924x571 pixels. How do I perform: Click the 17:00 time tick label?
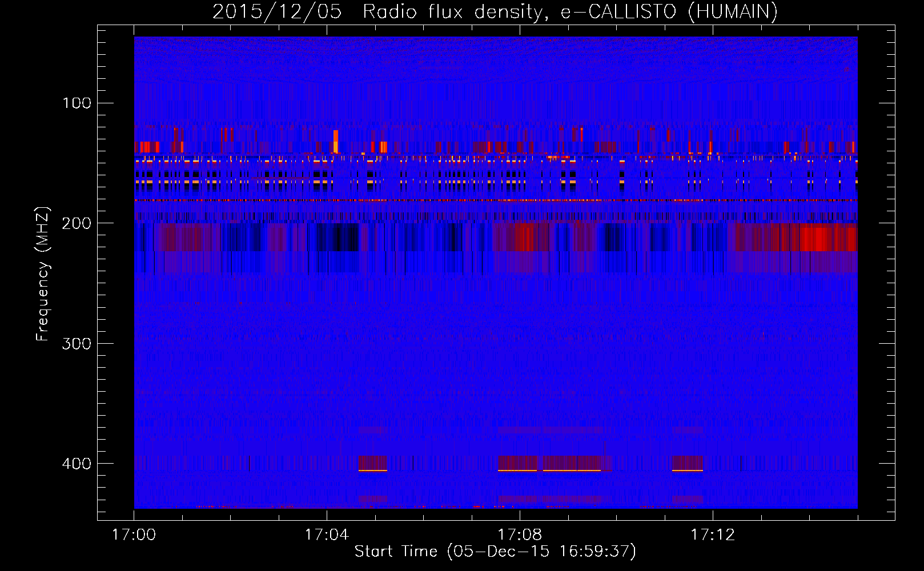[x=134, y=535]
